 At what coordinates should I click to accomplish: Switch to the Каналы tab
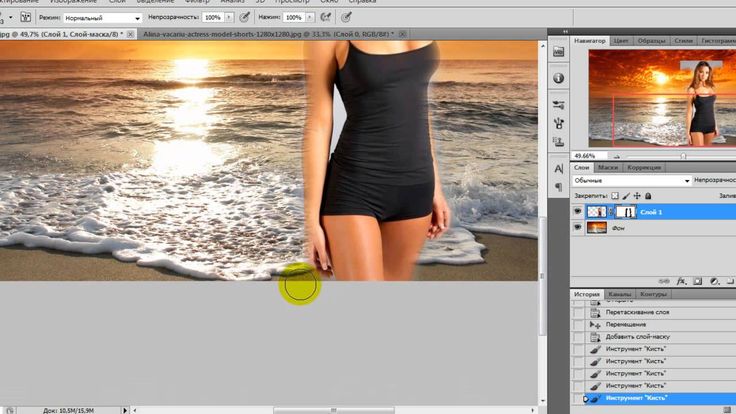click(x=619, y=294)
